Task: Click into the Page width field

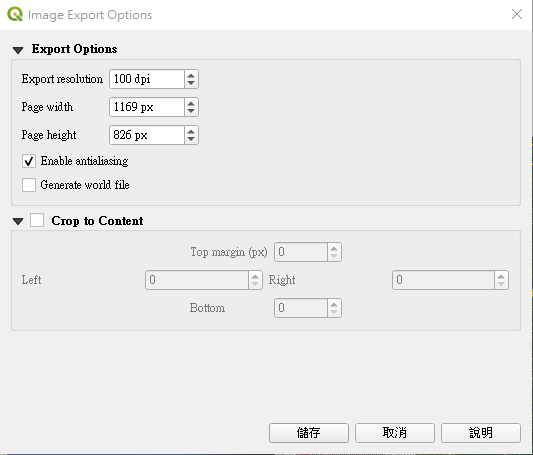Action: (147, 107)
